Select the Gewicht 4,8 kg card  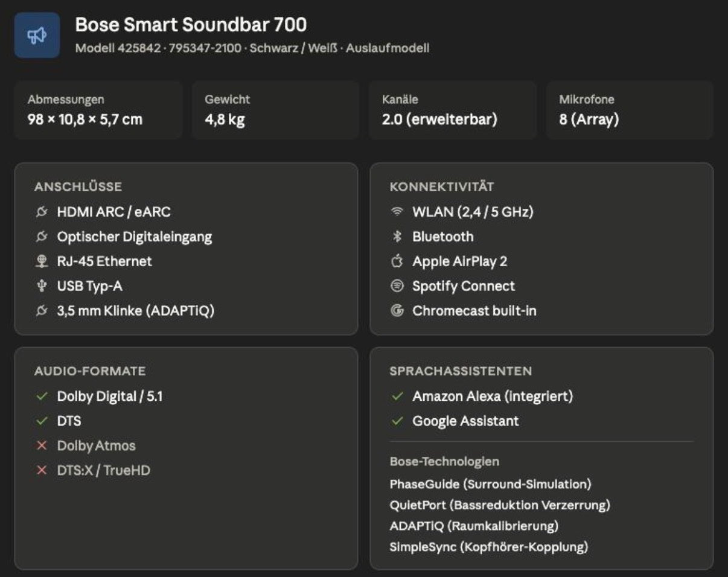pyautogui.click(x=275, y=110)
